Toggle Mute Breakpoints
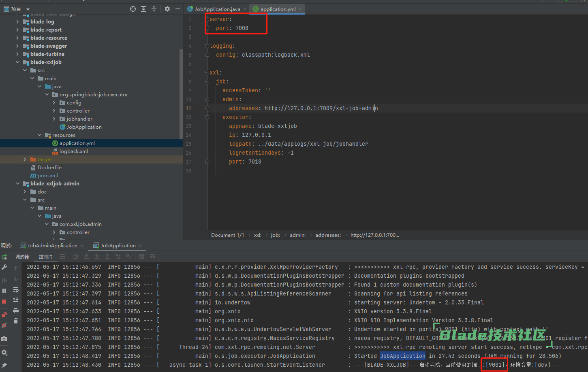This screenshot has width=588, height=372. (4, 325)
